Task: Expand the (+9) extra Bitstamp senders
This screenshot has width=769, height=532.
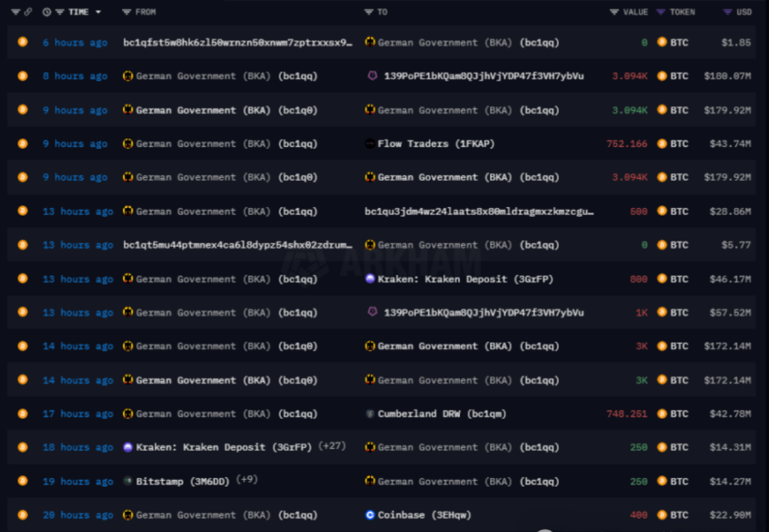Action: pyautogui.click(x=246, y=479)
